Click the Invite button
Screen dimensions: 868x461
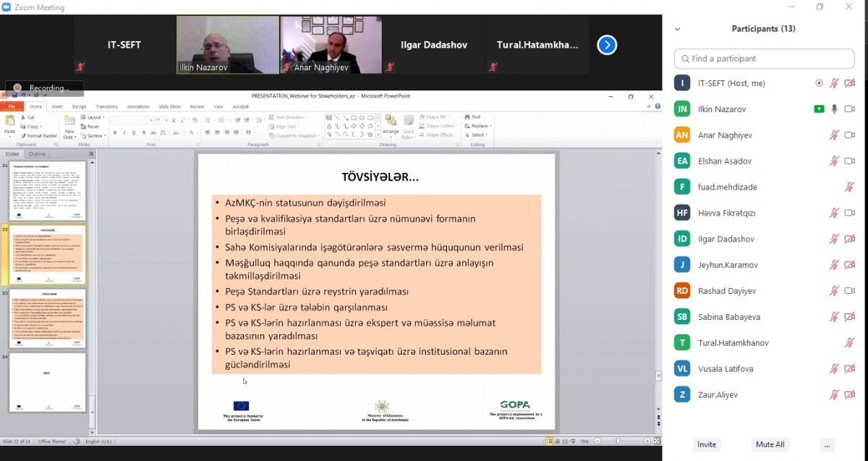(707, 444)
